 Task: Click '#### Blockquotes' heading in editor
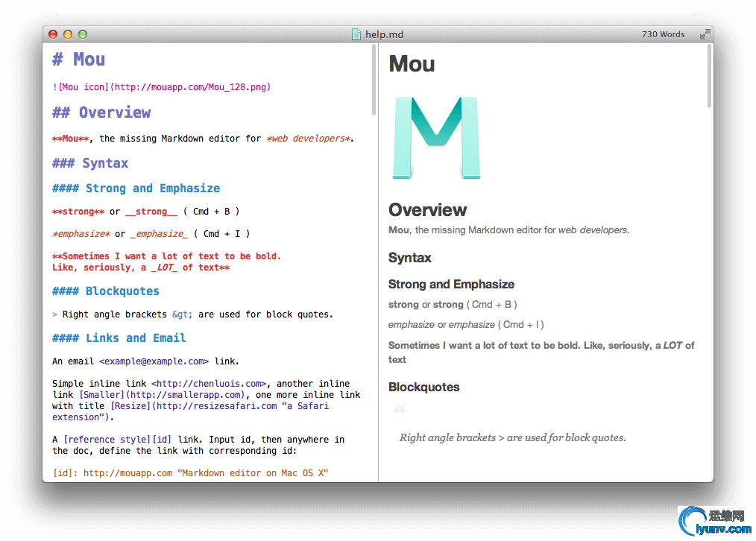(106, 291)
